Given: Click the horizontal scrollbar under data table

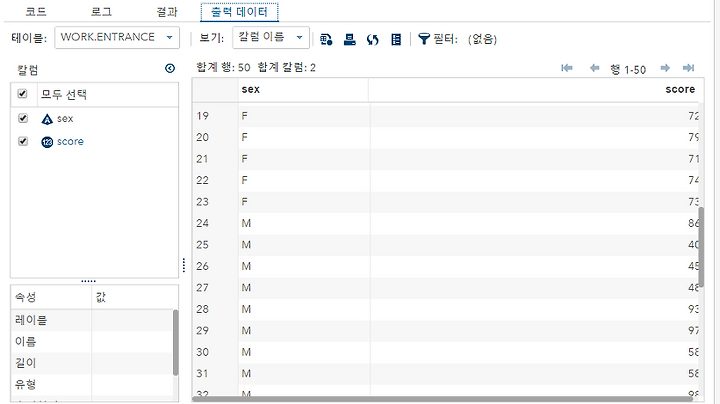Looking at the screenshot, I should (442, 399).
